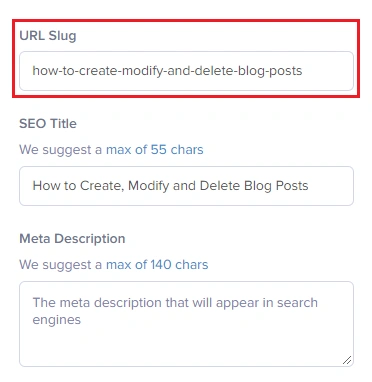Click the "max of 140 chars" hint

pos(157,265)
